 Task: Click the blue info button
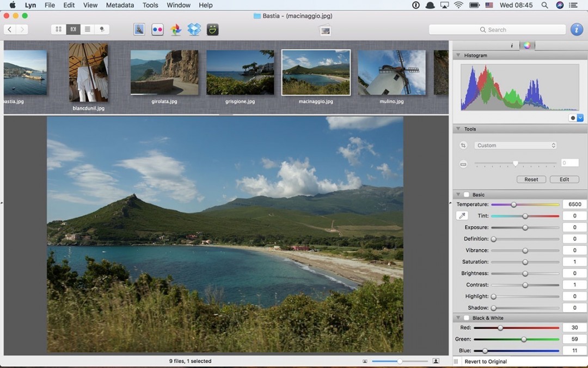(x=577, y=29)
